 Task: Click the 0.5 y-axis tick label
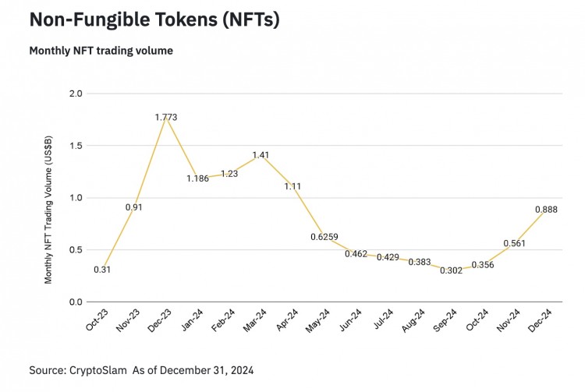(x=76, y=249)
